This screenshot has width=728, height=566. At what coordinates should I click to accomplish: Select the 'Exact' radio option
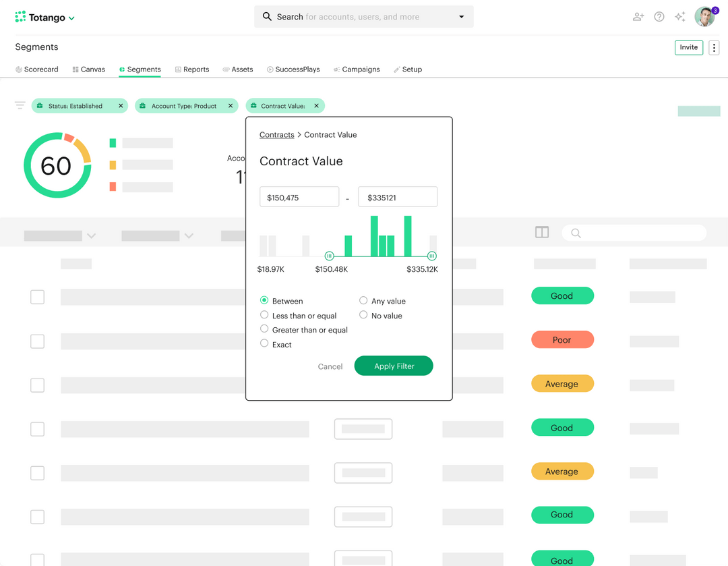point(264,344)
